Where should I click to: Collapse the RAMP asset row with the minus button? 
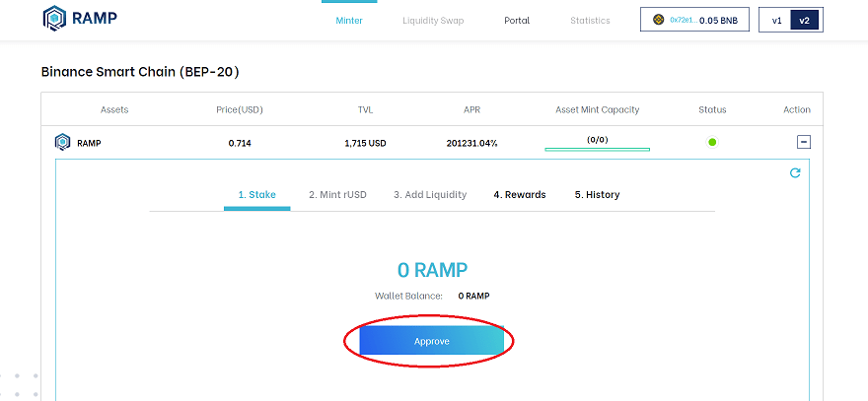(x=804, y=142)
